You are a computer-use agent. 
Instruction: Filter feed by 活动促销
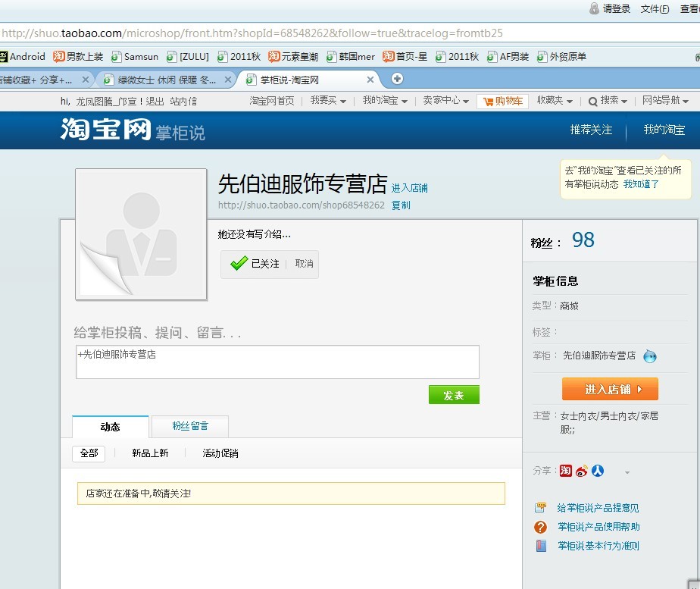point(220,453)
